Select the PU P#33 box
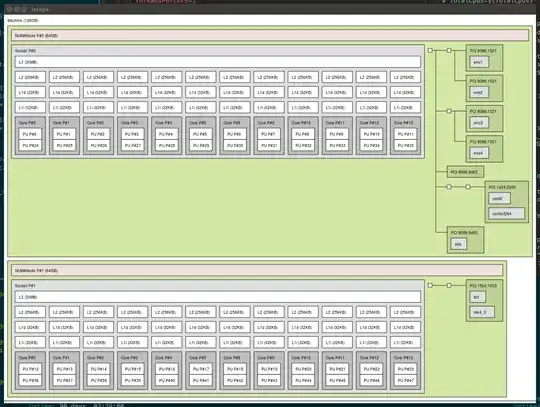The image size is (540, 407). [337, 145]
